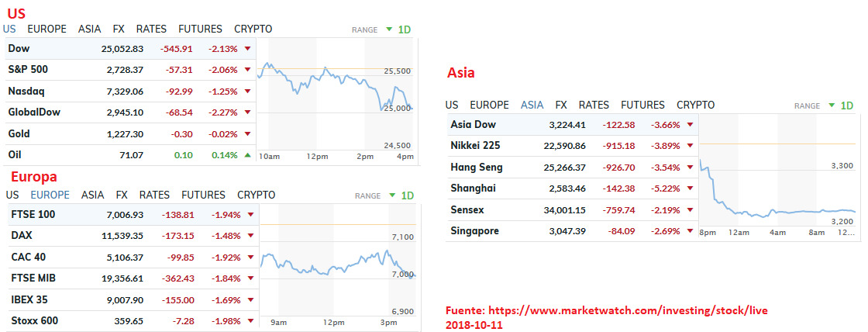
Task: Select FUTURES tab in the Asia panel
Action: [x=642, y=105]
